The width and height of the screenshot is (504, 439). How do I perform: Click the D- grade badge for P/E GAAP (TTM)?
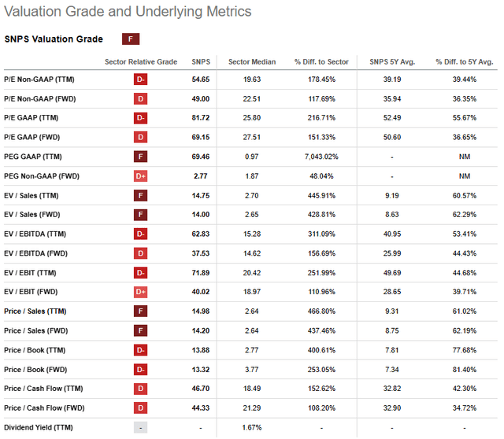140,118
